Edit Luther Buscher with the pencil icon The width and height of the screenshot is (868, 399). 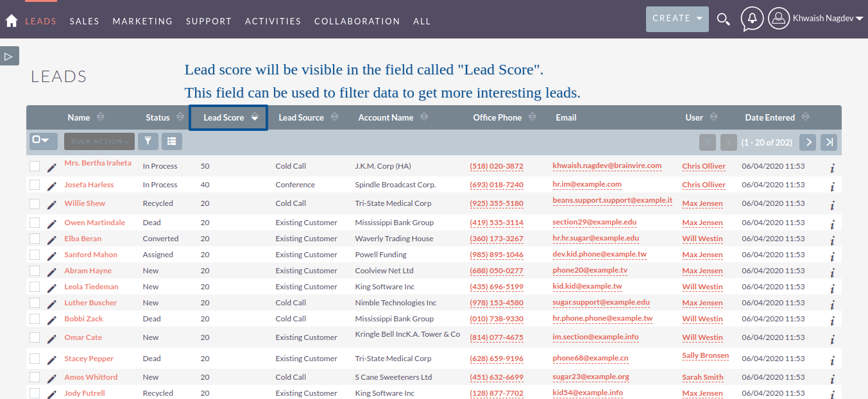click(x=52, y=304)
